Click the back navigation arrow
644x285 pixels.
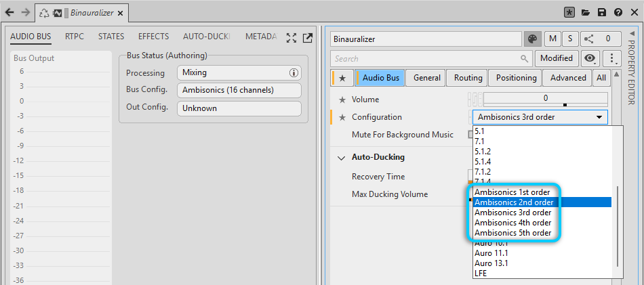click(x=9, y=12)
